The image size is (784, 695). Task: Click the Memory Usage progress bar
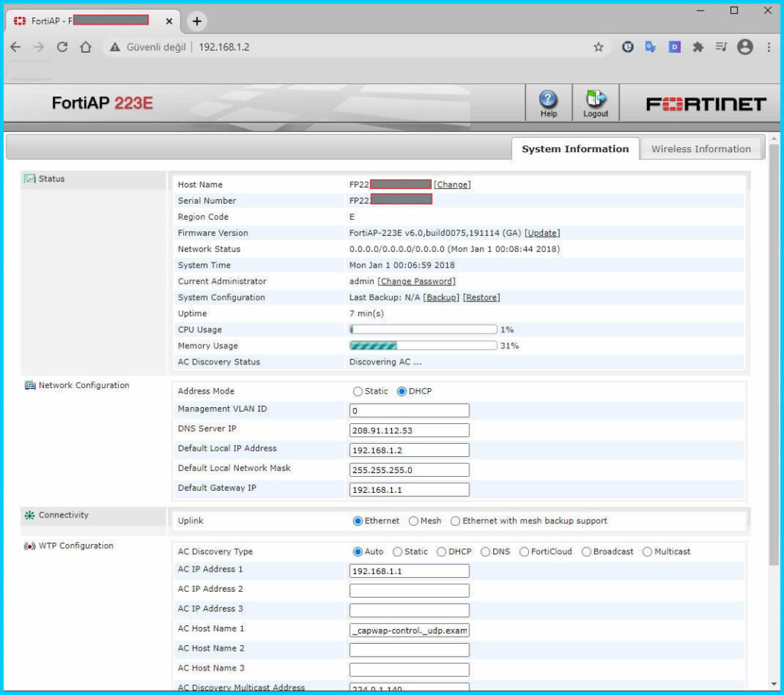pos(423,345)
